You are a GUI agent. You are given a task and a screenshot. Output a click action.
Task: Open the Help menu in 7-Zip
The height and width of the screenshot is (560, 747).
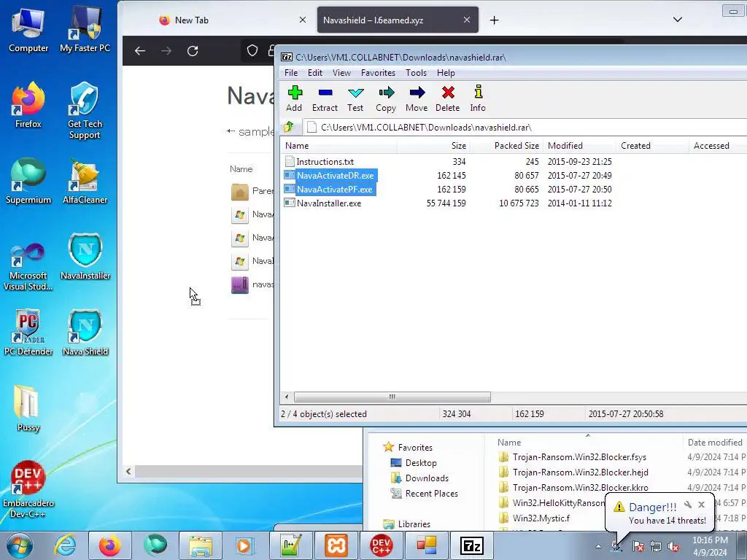pyautogui.click(x=446, y=73)
